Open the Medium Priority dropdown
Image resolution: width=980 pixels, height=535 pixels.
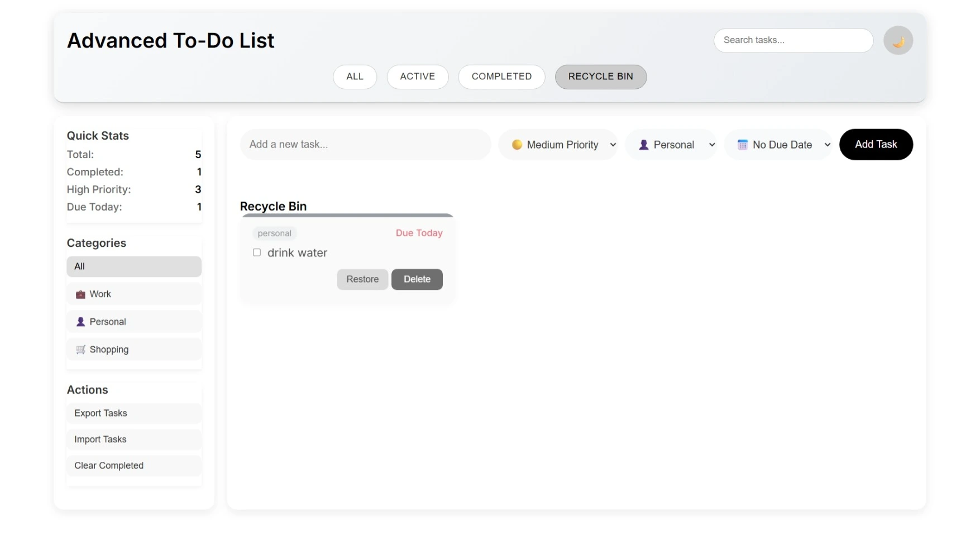558,144
